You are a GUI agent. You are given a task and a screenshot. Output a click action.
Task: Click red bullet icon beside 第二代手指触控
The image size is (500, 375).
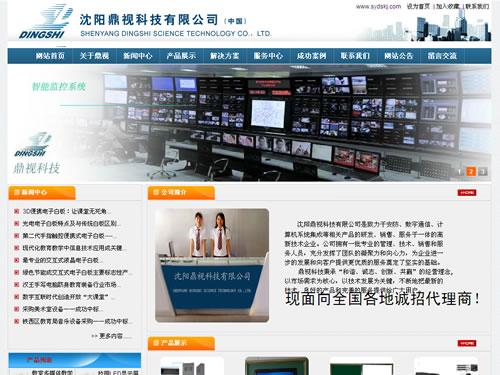tap(16, 236)
